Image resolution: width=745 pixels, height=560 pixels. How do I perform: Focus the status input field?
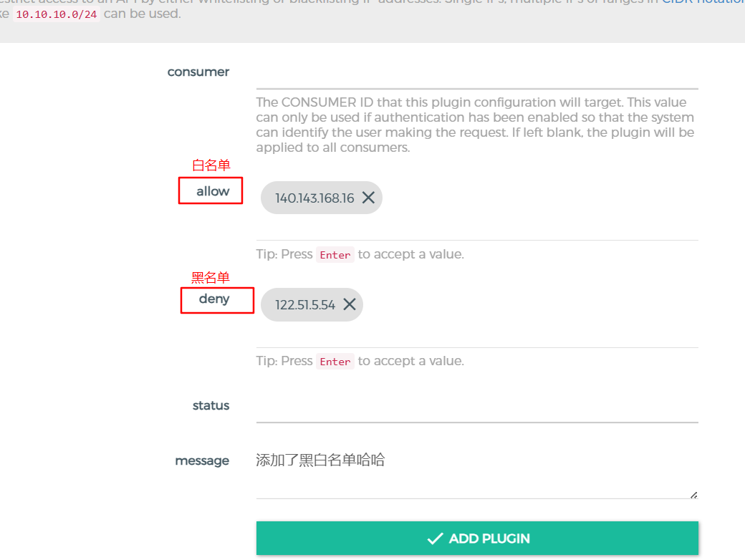pos(477,407)
